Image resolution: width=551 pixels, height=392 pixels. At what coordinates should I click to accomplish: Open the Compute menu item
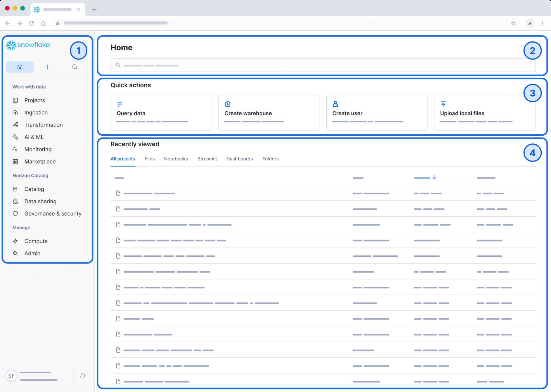click(x=36, y=241)
